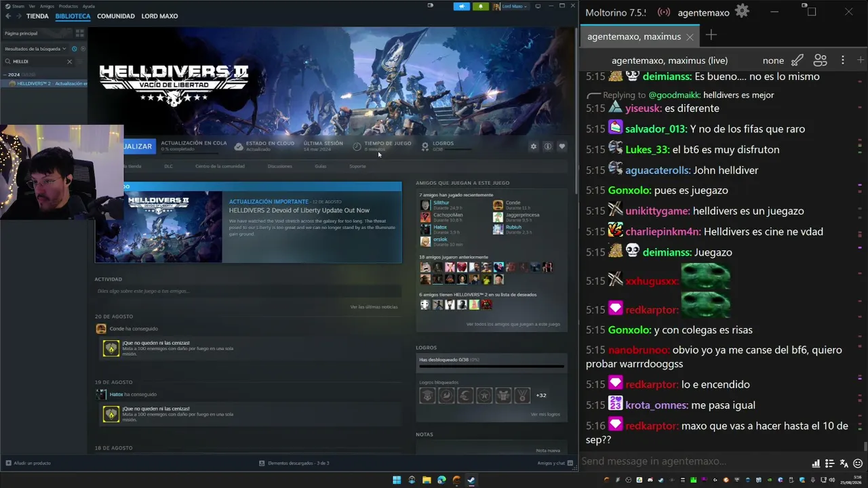Open Discusiones game tab
This screenshot has height=488, width=868.
click(279, 166)
